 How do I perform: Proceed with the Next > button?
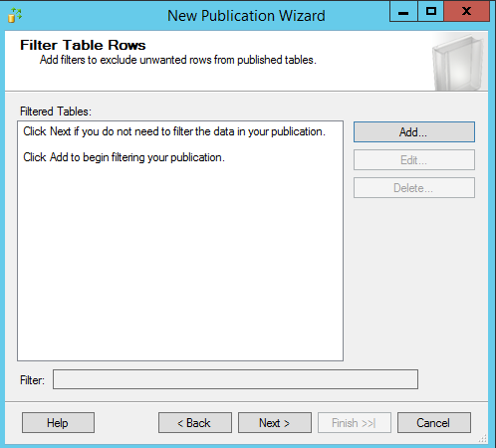[x=275, y=423]
